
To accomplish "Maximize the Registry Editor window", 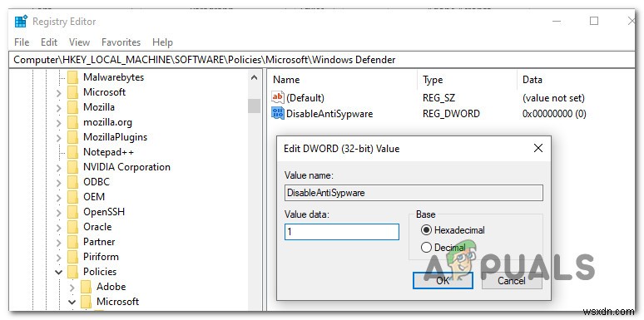I will pos(594,21).
